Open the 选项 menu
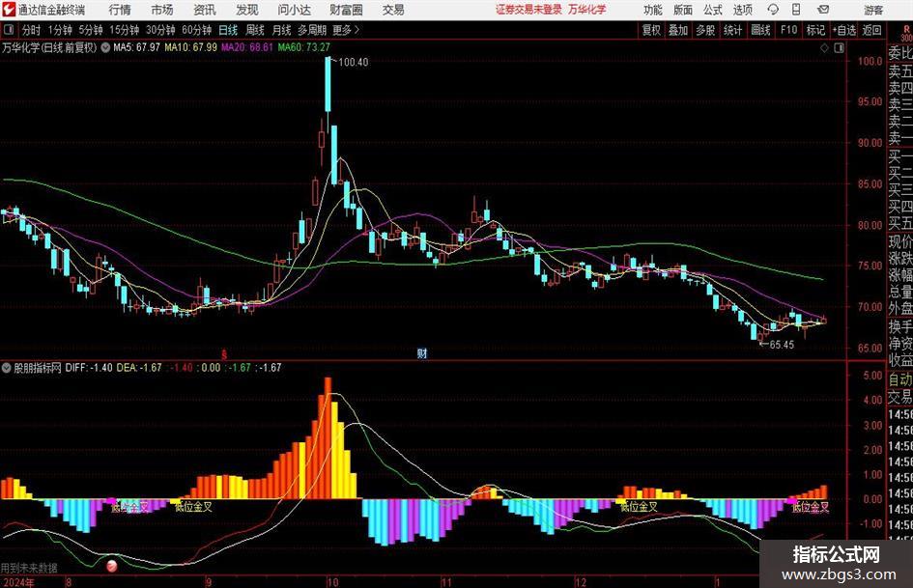913x588 pixels. point(743,10)
